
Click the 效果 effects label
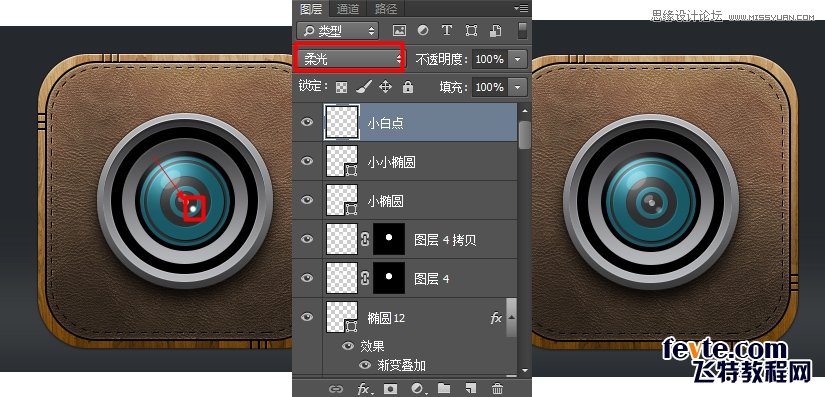click(372, 347)
